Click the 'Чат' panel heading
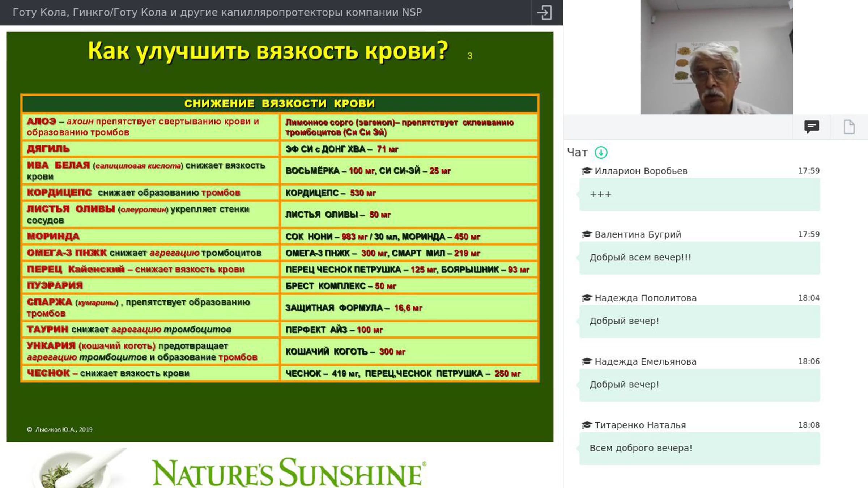 coord(578,153)
